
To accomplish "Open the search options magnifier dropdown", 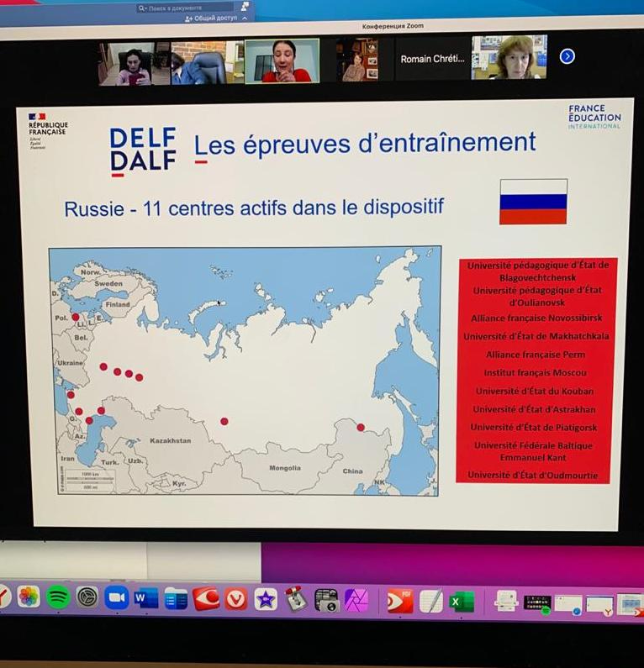I will click(143, 8).
